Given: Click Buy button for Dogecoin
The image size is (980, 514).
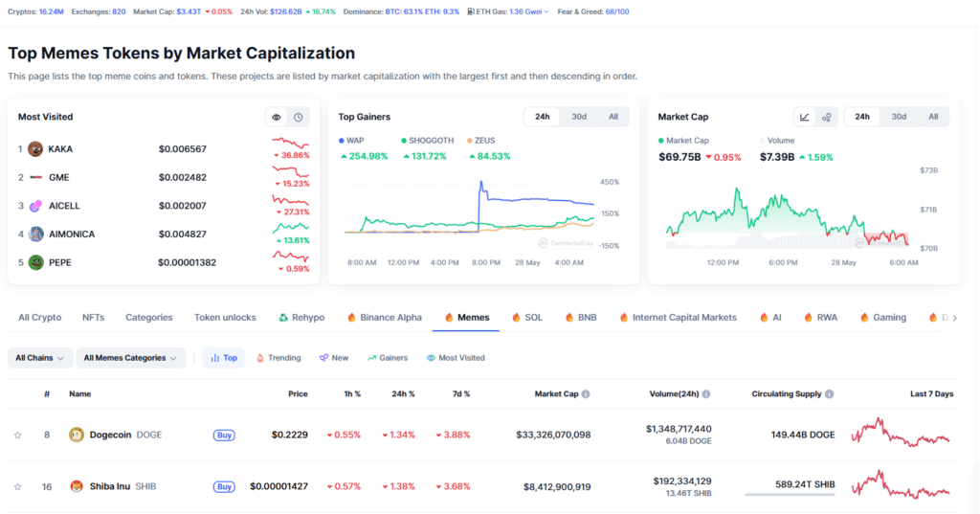Looking at the screenshot, I should [x=224, y=436].
